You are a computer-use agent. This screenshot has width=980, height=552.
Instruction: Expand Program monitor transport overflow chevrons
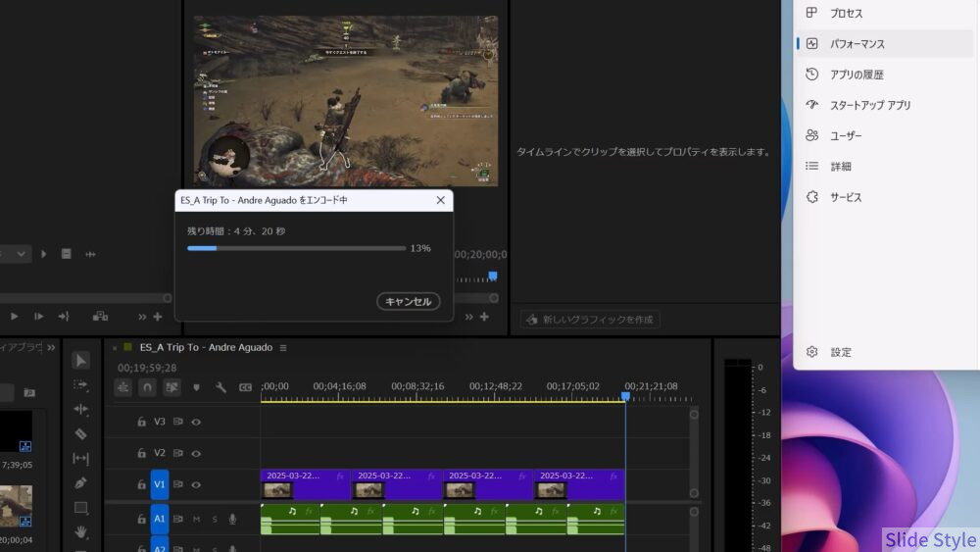coord(468,317)
